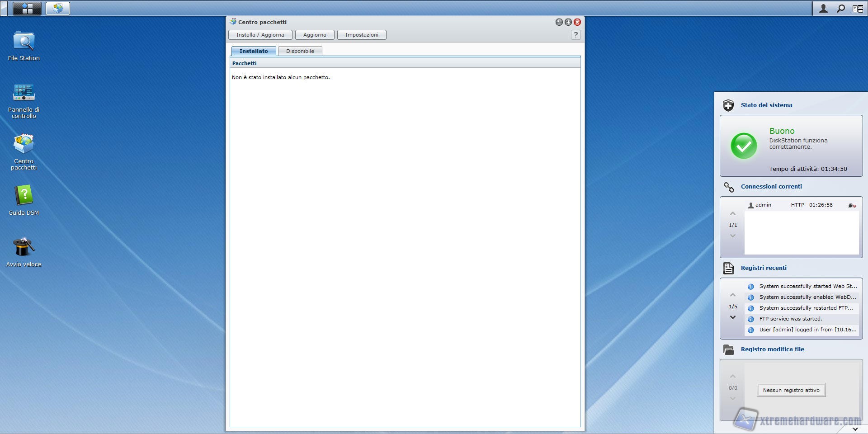Open the FTP service was started log entry
This screenshot has height=434, width=868.
pyautogui.click(x=790, y=319)
